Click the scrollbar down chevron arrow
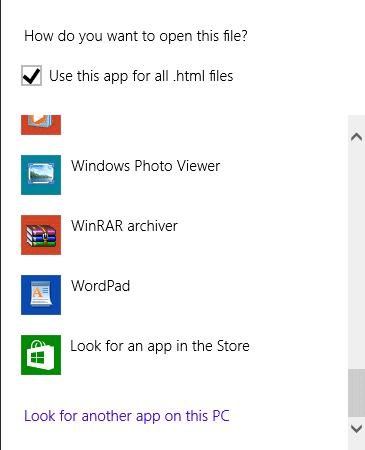 coord(356,428)
